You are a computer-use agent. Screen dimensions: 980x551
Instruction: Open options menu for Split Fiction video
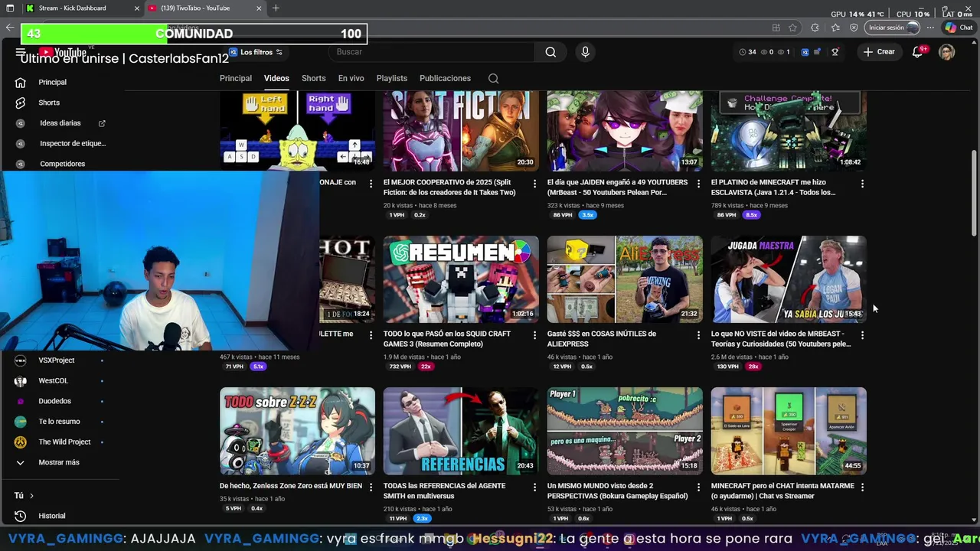tap(534, 184)
